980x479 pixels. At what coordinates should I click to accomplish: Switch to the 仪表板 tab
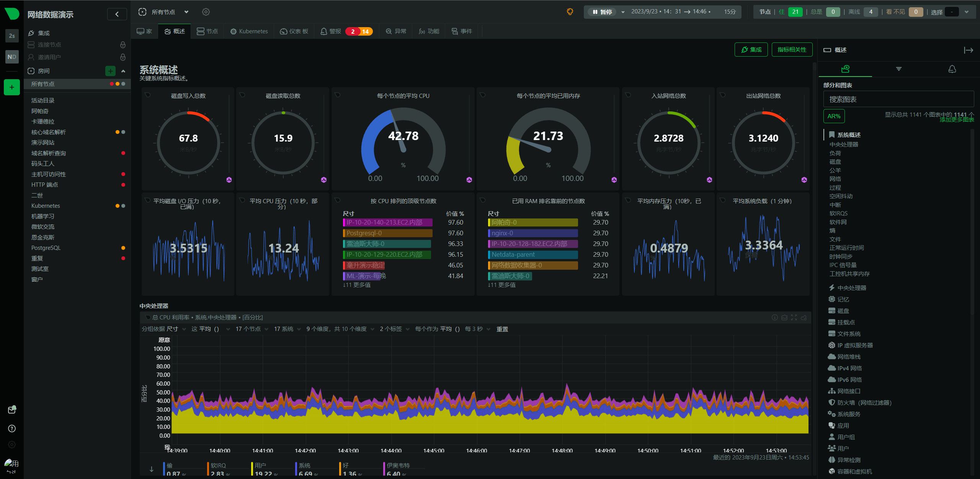[x=294, y=31]
